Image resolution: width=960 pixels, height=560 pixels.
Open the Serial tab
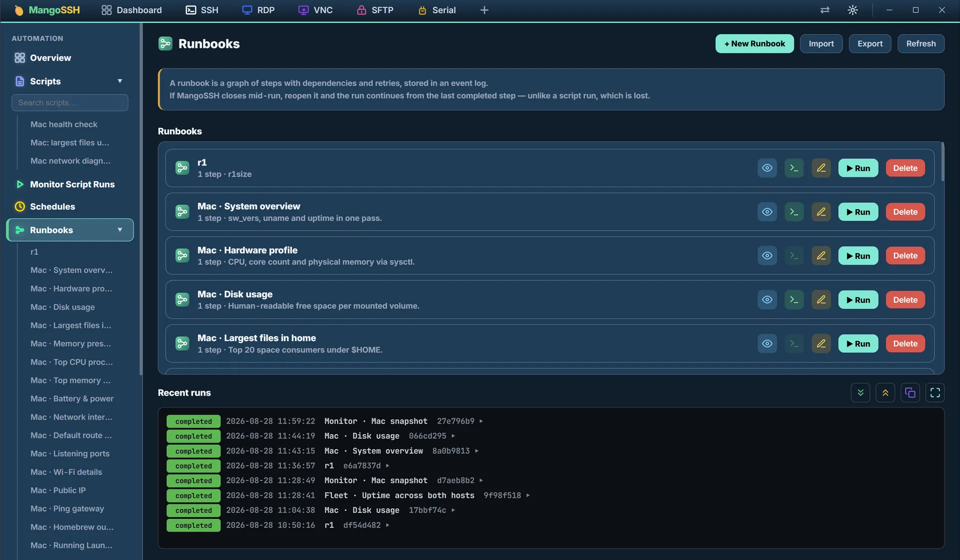coord(437,10)
